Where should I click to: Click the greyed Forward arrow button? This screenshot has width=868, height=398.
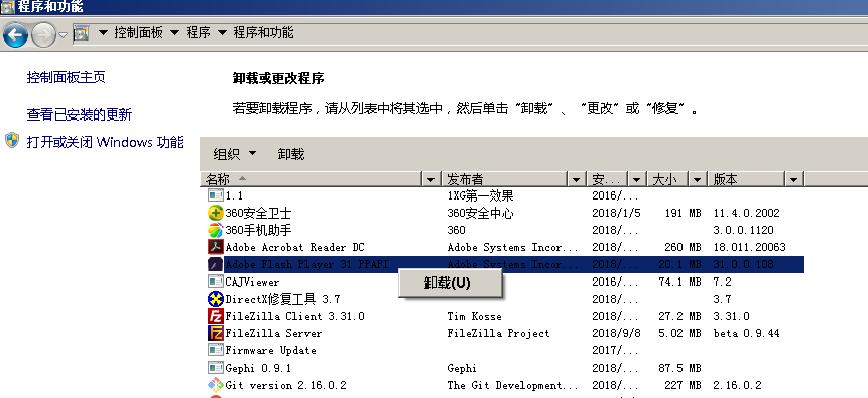click(x=43, y=35)
